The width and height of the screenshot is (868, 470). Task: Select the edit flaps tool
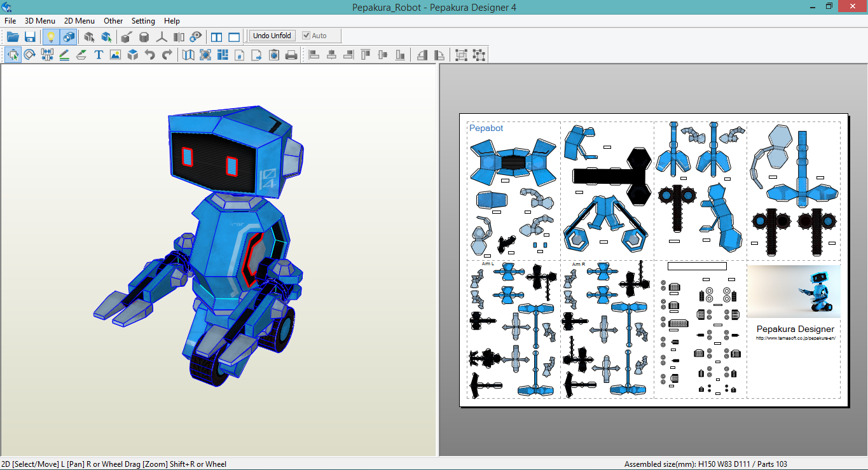click(x=81, y=55)
